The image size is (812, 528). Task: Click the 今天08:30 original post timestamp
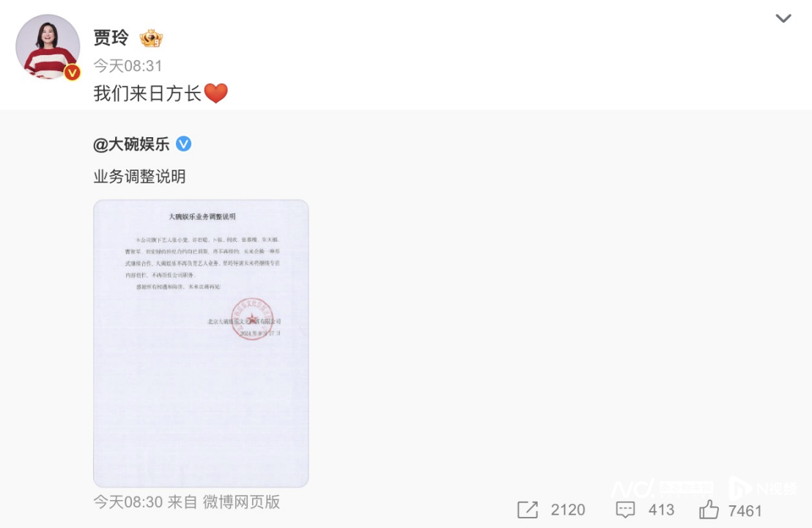click(x=128, y=502)
